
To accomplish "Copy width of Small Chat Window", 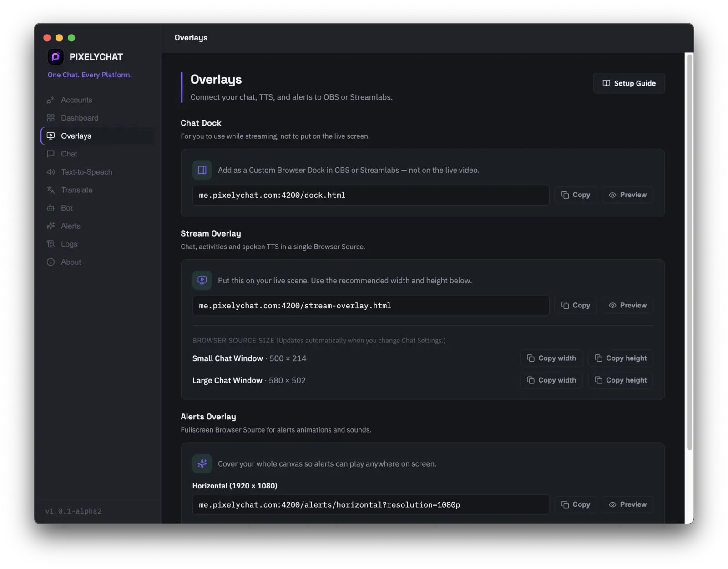I will coord(551,358).
